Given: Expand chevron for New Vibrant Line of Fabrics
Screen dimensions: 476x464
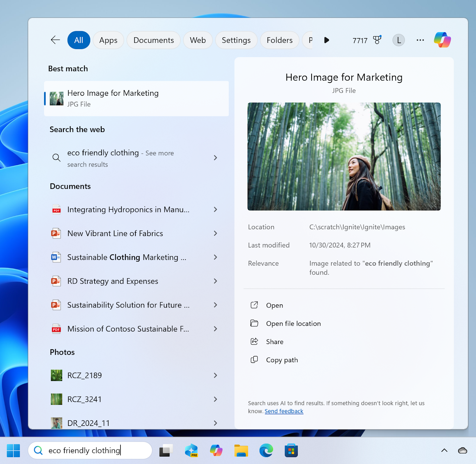Looking at the screenshot, I should pos(216,233).
